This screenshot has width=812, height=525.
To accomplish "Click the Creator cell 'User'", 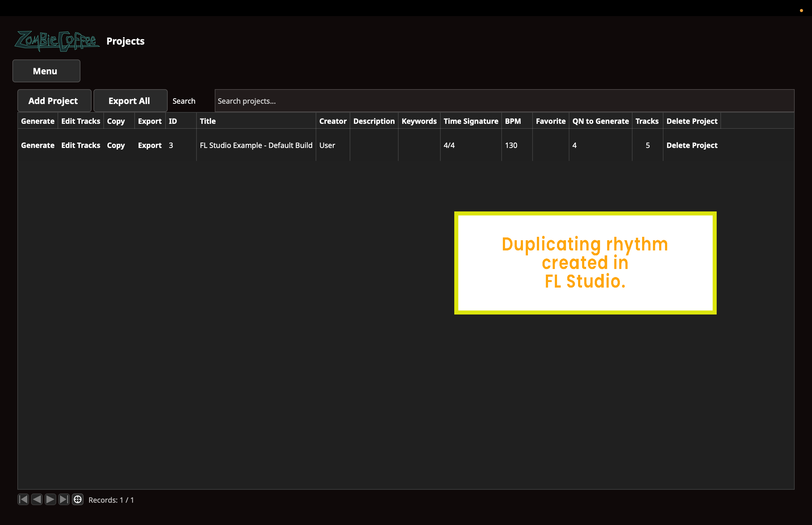I will tap(327, 145).
